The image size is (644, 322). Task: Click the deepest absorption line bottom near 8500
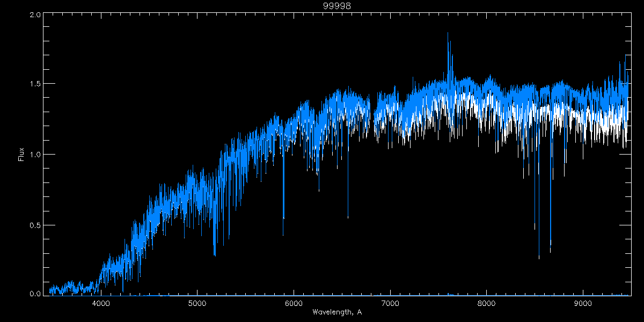point(539,258)
